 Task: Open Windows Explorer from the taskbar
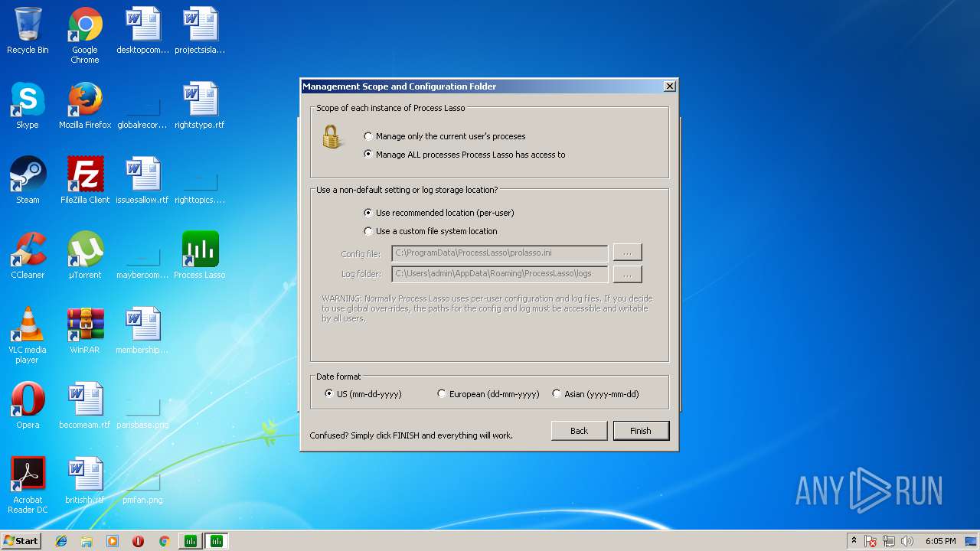pos(87,541)
